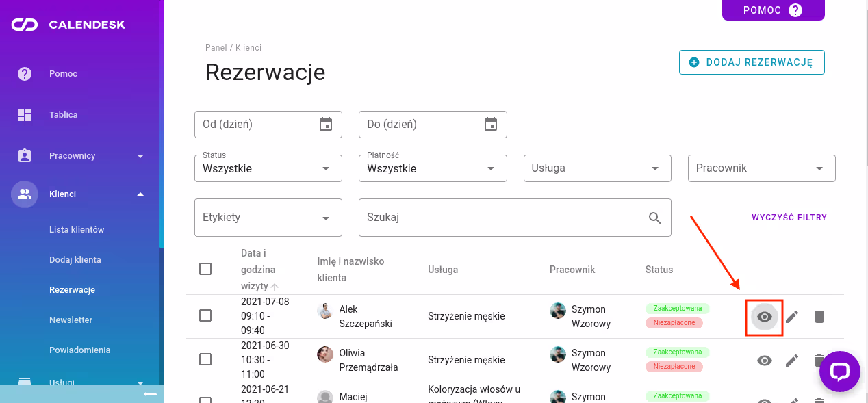
Task: Collapse the Klienci section in the sidebar
Action: pyautogui.click(x=82, y=194)
